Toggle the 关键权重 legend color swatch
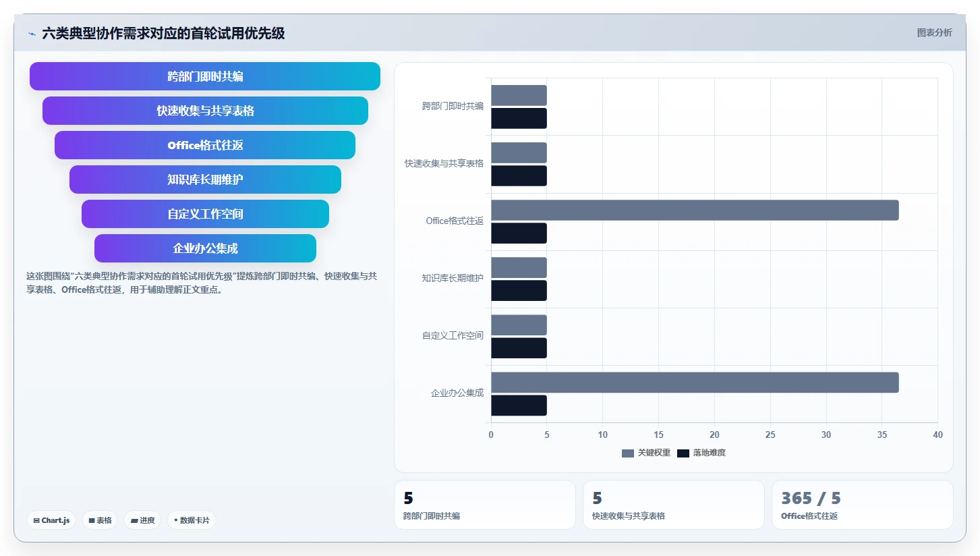This screenshot has height=556, width=980. coord(628,453)
